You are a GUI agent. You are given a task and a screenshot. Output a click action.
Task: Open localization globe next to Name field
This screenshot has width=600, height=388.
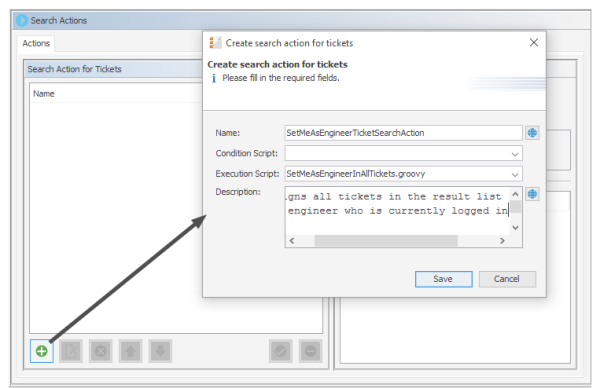(532, 133)
